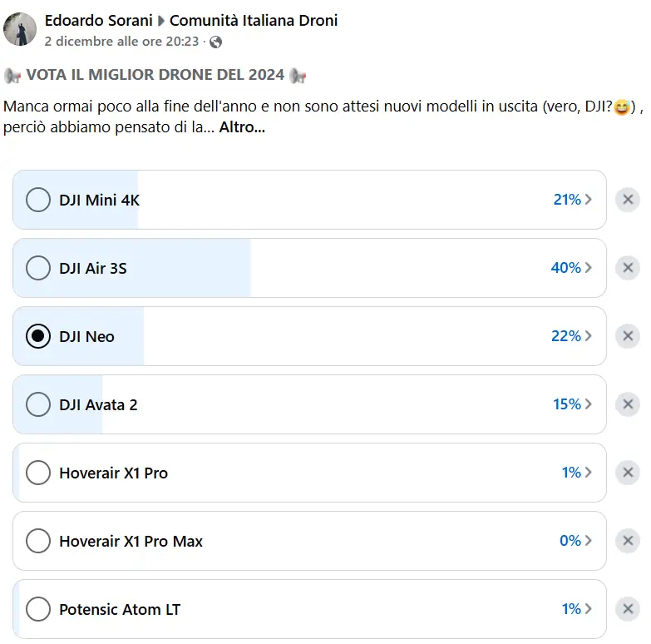Click the X icon beside Hoverair X1 Pro Max

click(628, 541)
